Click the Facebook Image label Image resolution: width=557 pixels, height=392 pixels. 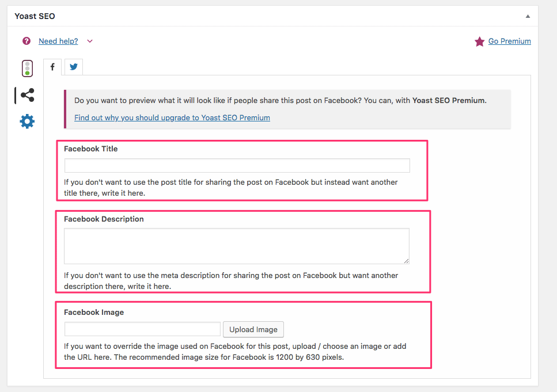coord(94,313)
